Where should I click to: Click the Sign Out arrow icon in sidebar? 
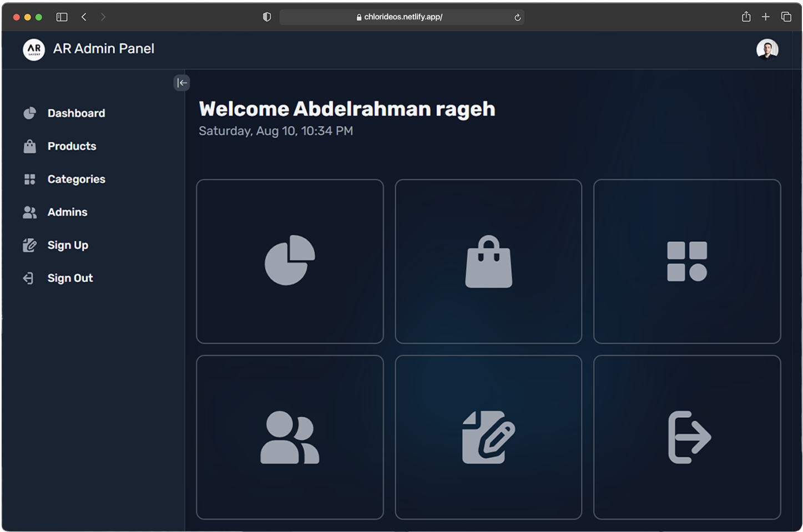tap(28, 278)
